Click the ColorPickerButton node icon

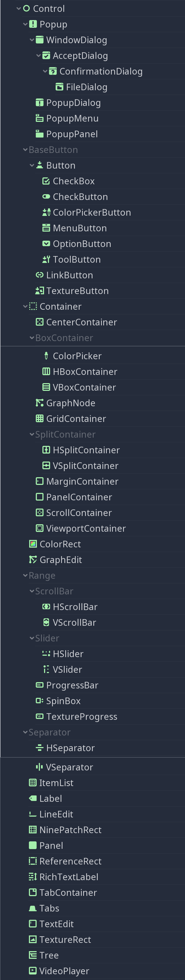point(46,212)
